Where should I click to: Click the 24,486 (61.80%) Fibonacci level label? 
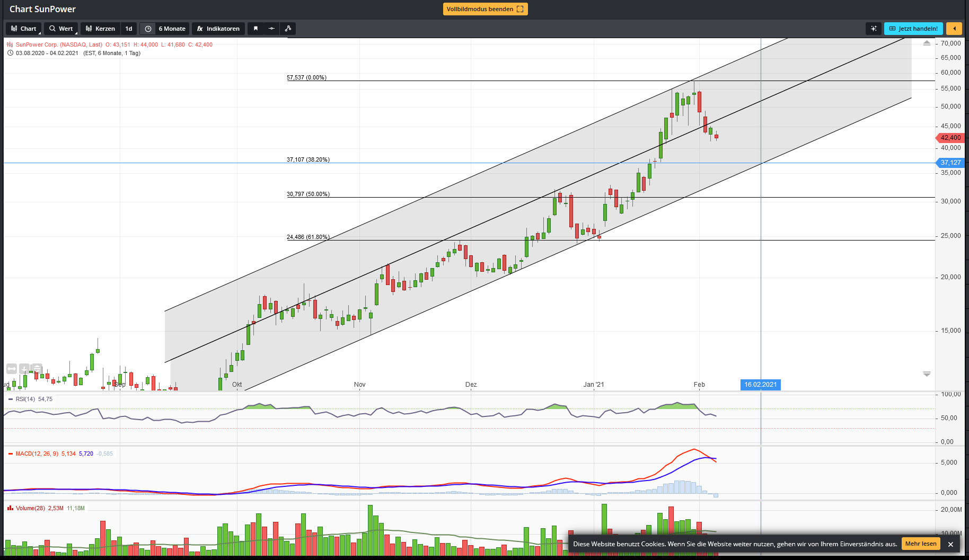click(308, 237)
